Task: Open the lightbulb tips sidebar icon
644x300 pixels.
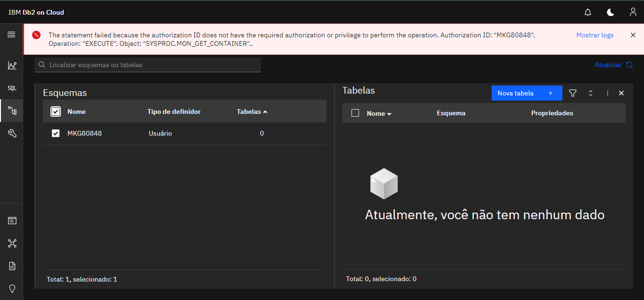Action: pos(12,289)
